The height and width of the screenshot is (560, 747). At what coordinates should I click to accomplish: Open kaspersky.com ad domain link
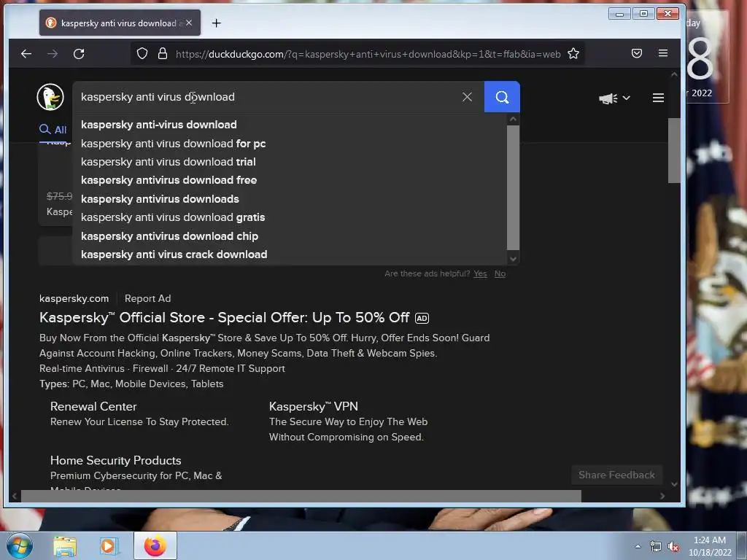coord(74,298)
